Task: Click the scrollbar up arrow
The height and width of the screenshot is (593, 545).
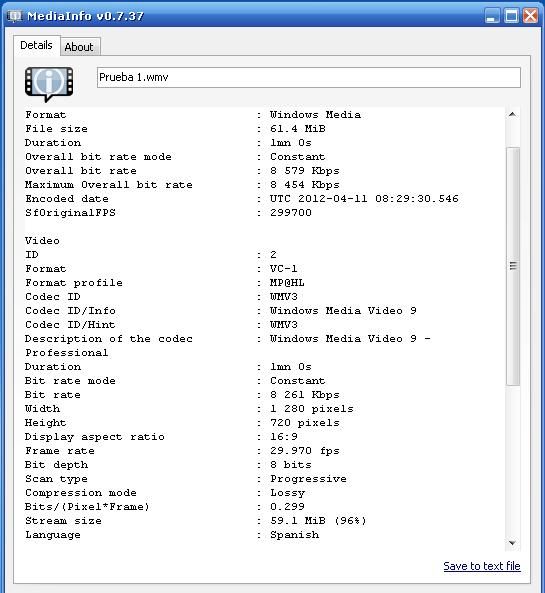Action: click(x=512, y=114)
